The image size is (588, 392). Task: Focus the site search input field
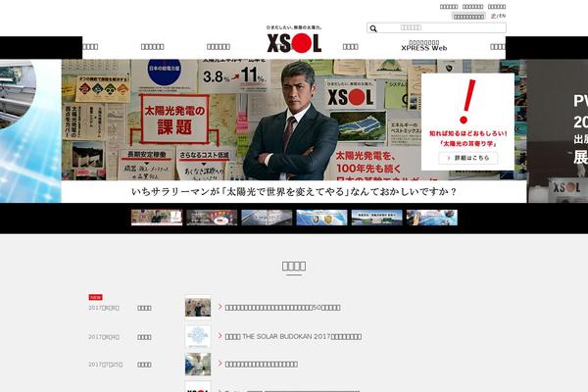click(x=436, y=27)
